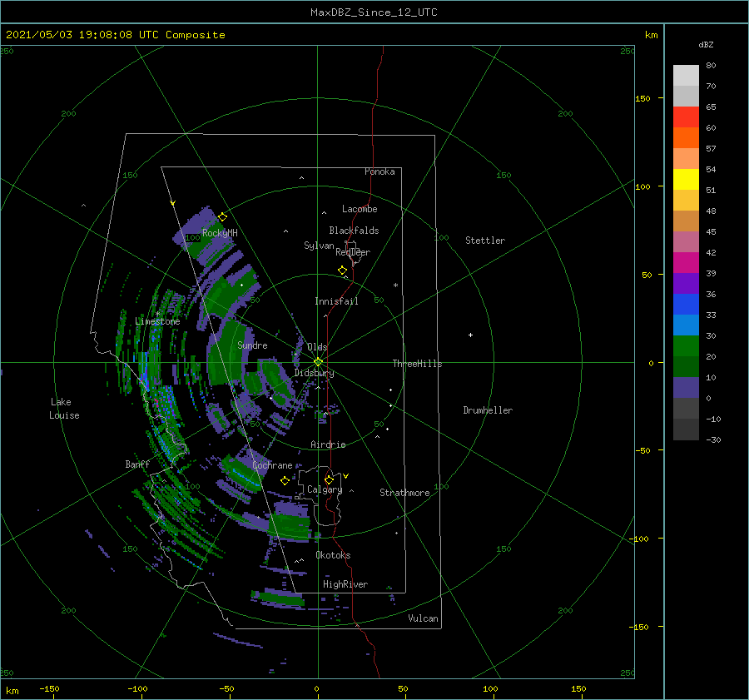Click the Didsbury town label
Image resolution: width=749 pixels, height=700 pixels.
point(314,373)
